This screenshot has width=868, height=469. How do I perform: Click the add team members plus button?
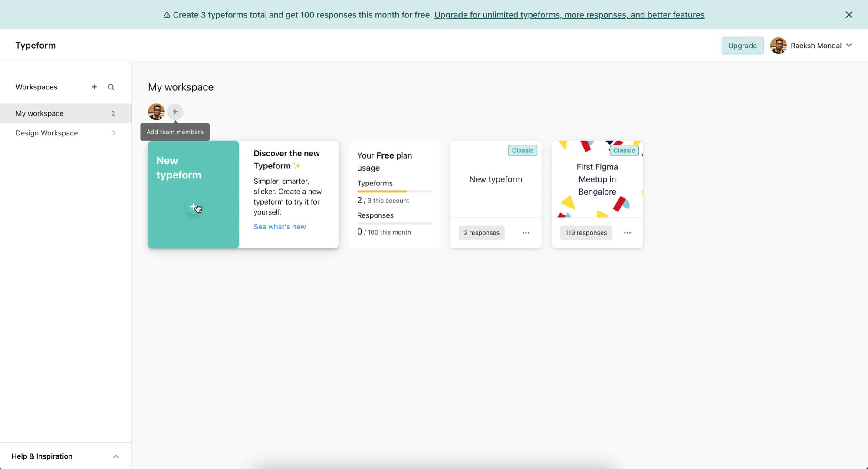[175, 112]
